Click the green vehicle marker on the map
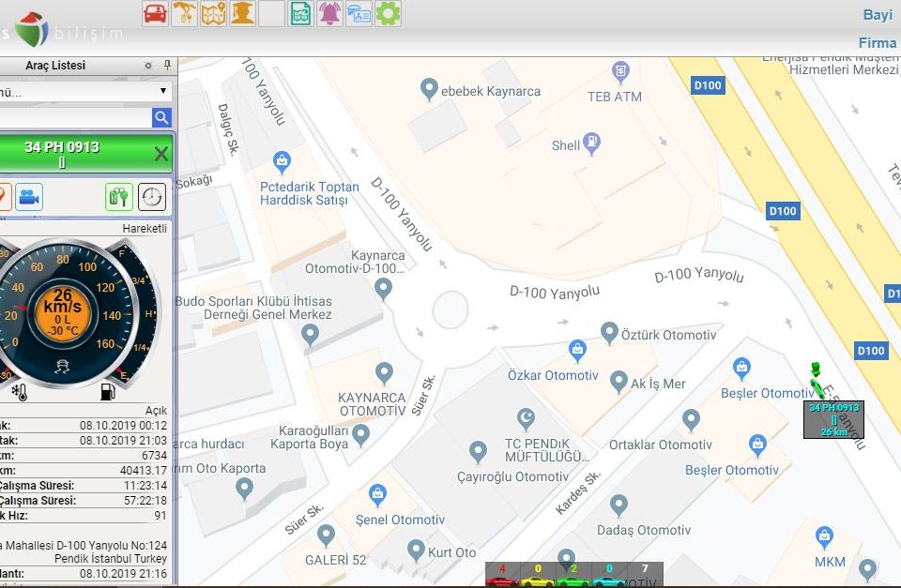901x588 pixels. (x=817, y=380)
